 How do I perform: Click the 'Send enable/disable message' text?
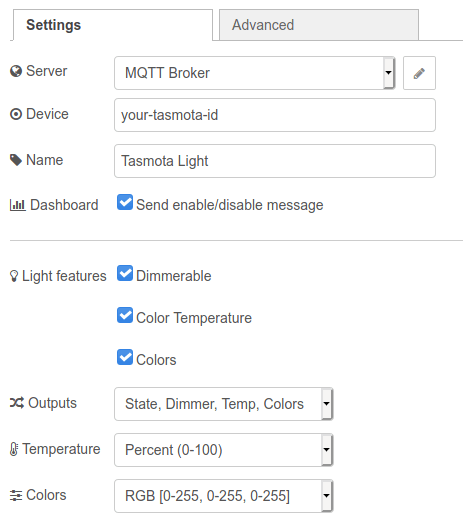point(230,205)
